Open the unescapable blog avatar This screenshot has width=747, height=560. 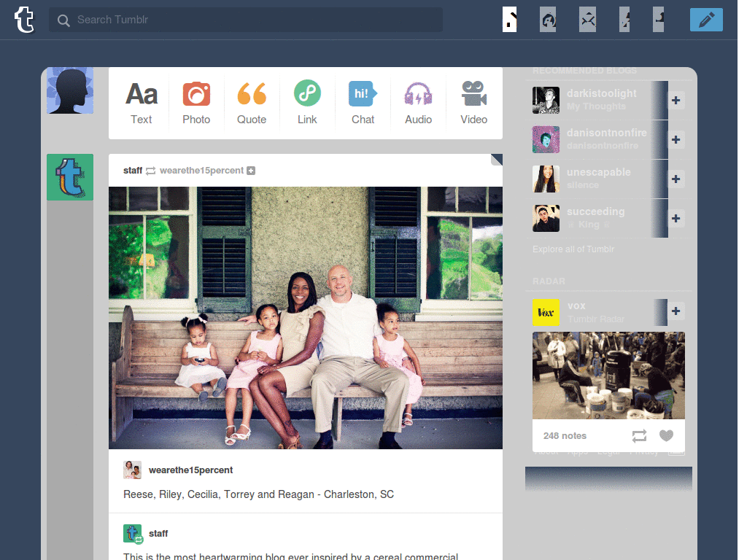(x=546, y=179)
